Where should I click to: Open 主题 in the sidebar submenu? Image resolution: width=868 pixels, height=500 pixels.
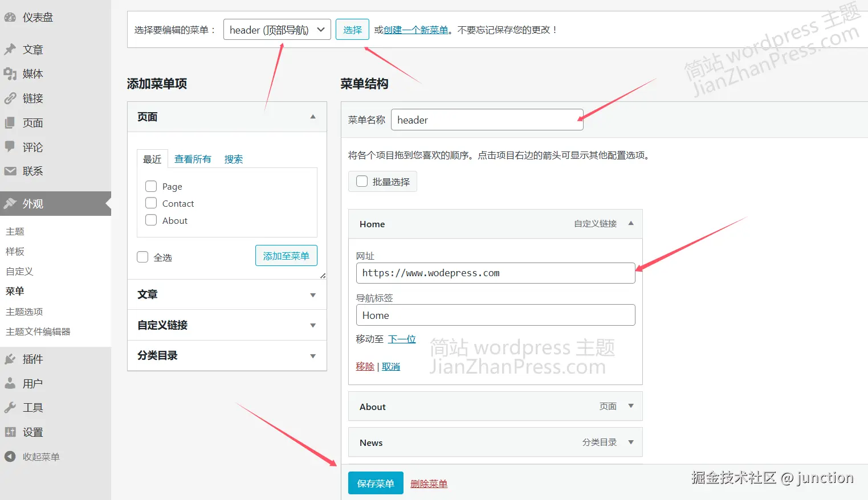[15, 231]
